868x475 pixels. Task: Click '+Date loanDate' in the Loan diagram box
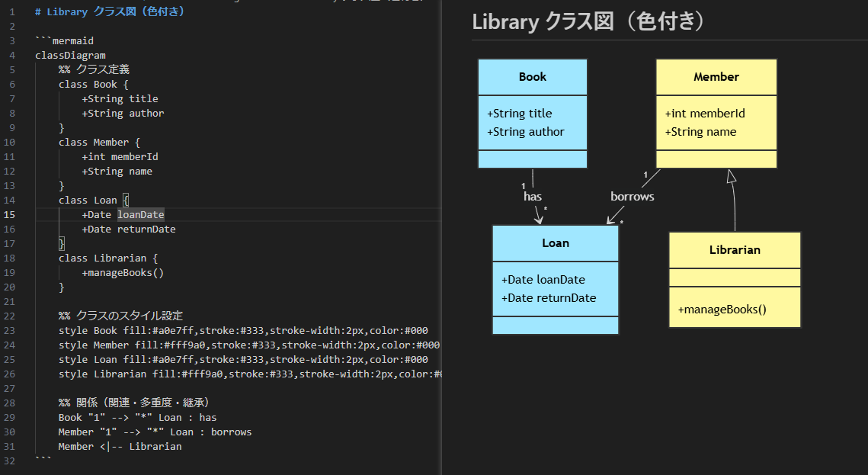[543, 280]
